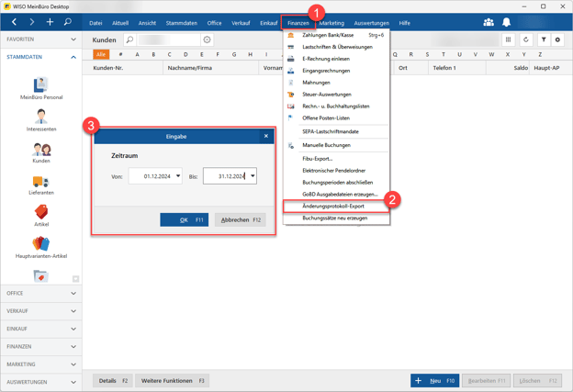
Task: Open the Hauptvarianten-Artikel icon
Action: (x=41, y=244)
